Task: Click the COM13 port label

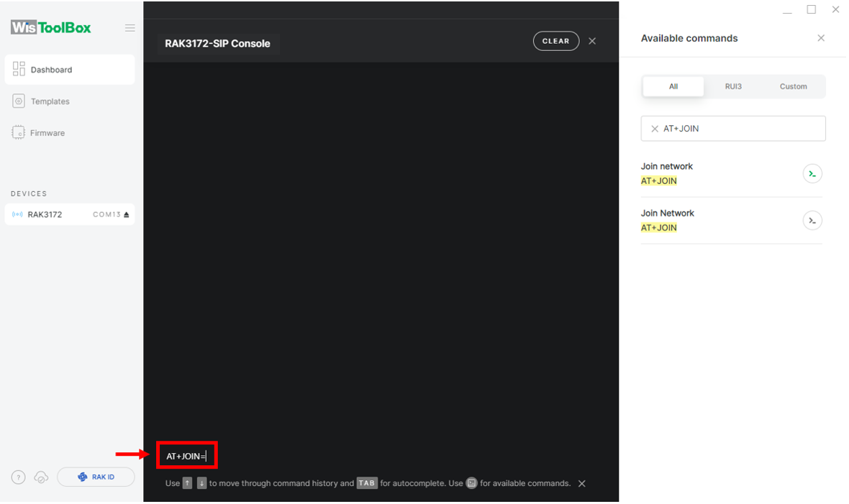Action: pyautogui.click(x=106, y=214)
